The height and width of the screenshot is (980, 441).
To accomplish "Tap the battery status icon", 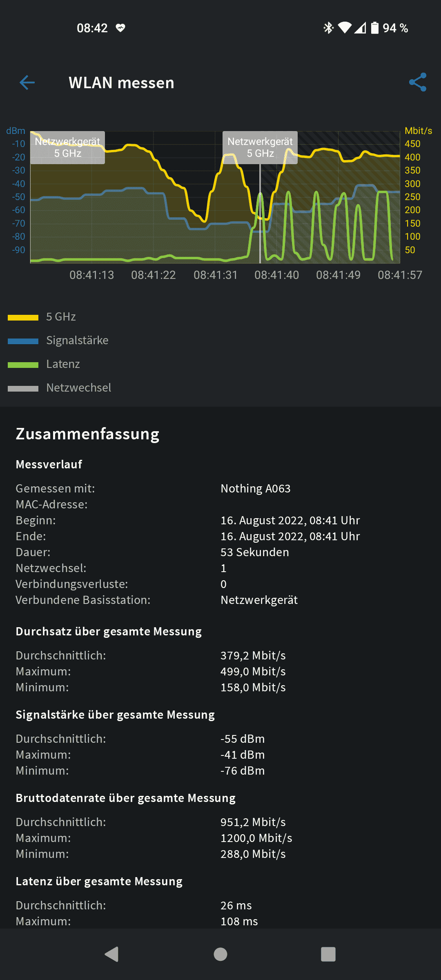I will pos(374,28).
